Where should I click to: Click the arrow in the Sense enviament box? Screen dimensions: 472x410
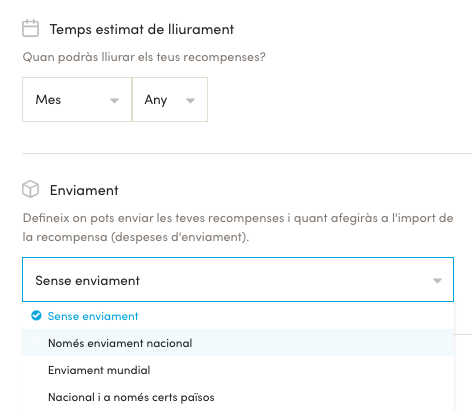(437, 281)
